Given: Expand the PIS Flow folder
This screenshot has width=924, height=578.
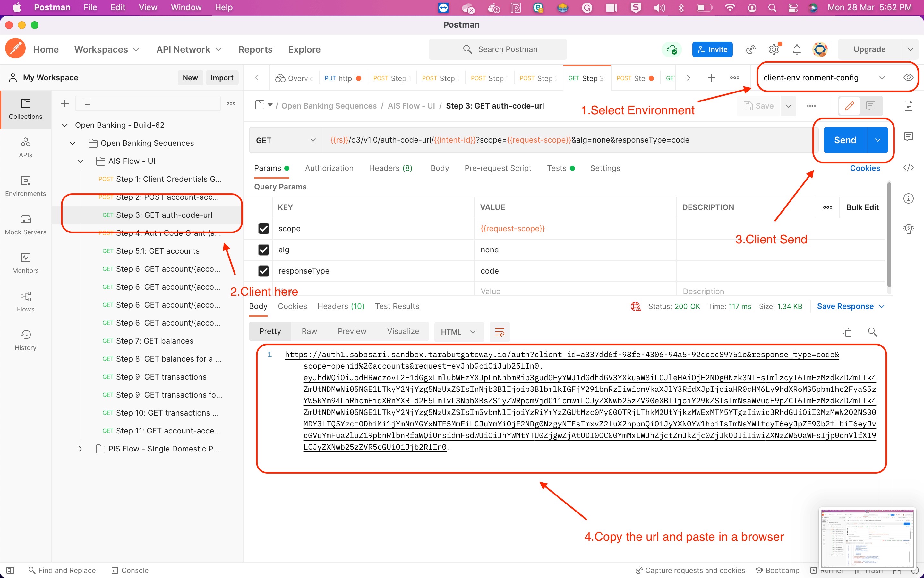Looking at the screenshot, I should pos(80,449).
